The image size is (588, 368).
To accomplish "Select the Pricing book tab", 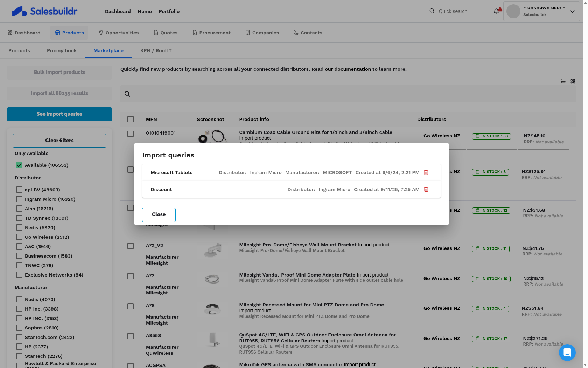I will point(62,50).
